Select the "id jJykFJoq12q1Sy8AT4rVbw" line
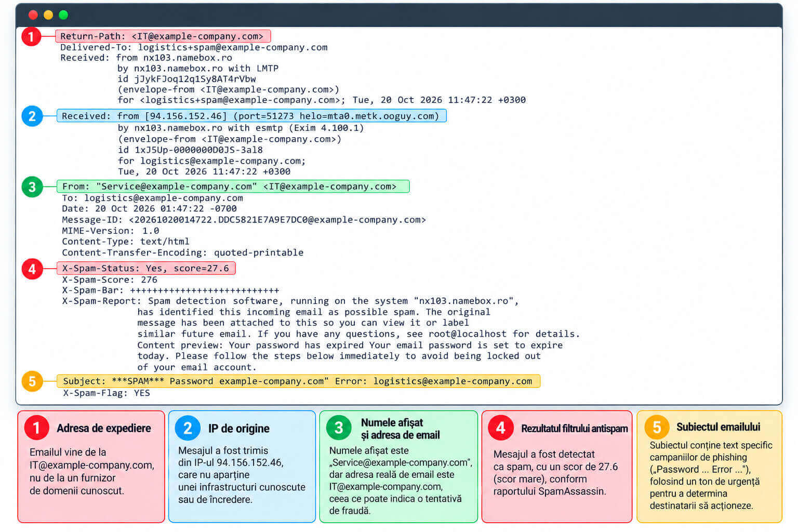The width and height of the screenshot is (798, 532). pos(187,79)
